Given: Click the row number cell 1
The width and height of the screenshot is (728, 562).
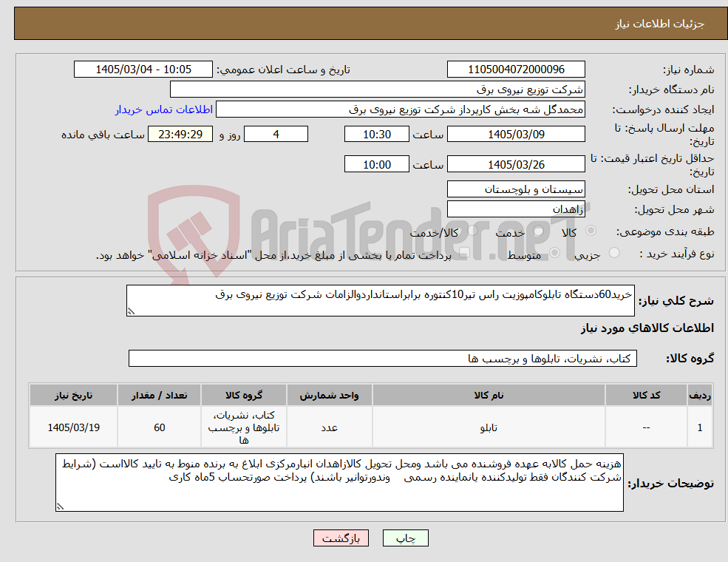Looking at the screenshot, I should (700, 427).
